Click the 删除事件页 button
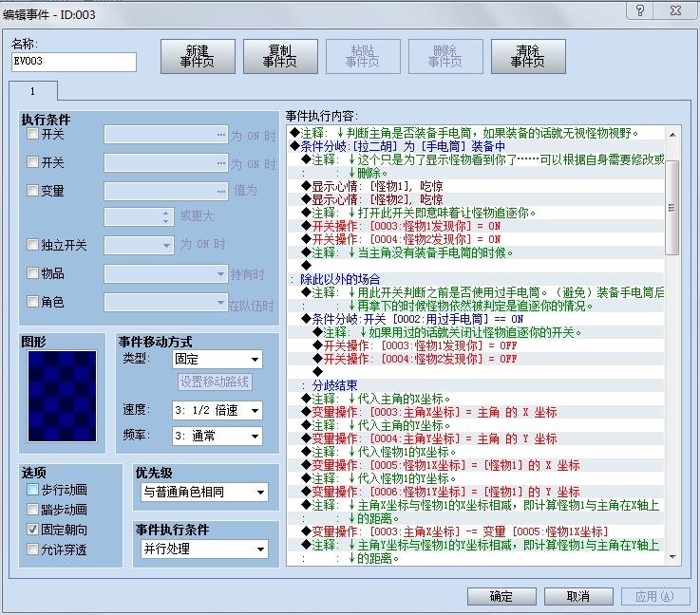 tap(445, 57)
